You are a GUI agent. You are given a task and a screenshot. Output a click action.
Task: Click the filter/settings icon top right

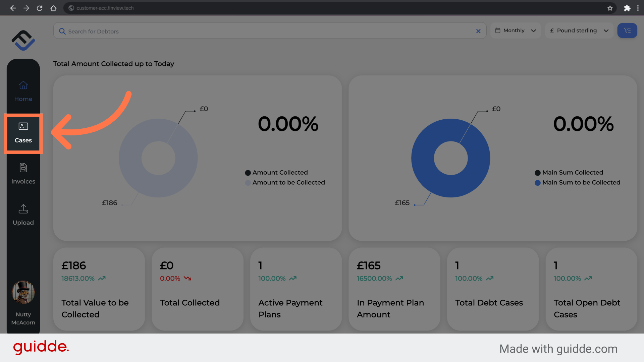627,31
